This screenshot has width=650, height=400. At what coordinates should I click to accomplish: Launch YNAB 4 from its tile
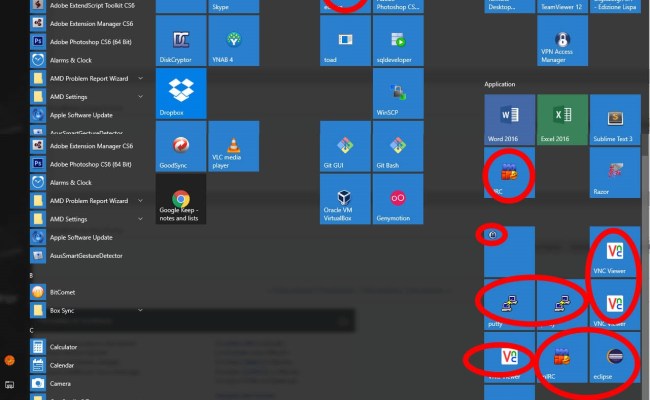pyautogui.click(x=234, y=41)
